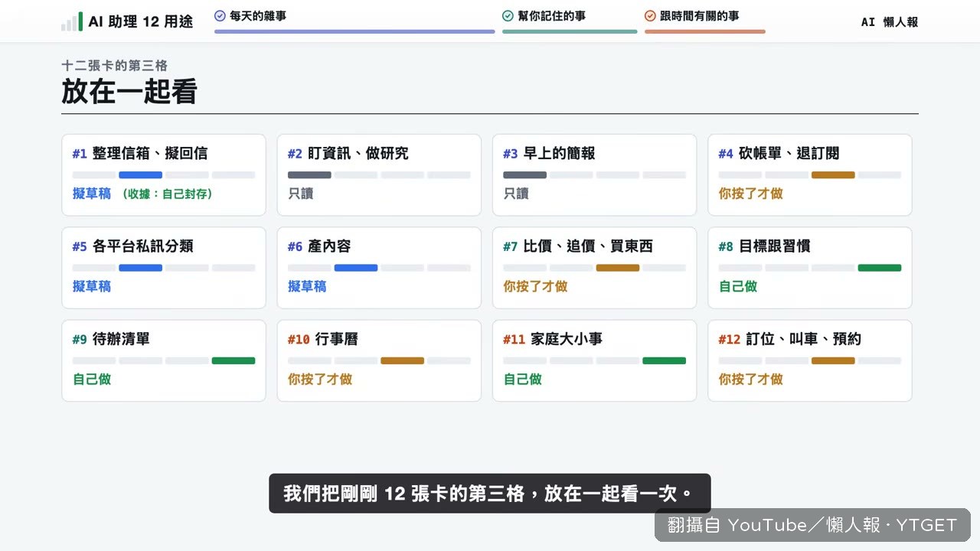This screenshot has height=551, width=980.
Task: Select card #5 各平台私訊分類
Action: click(164, 268)
